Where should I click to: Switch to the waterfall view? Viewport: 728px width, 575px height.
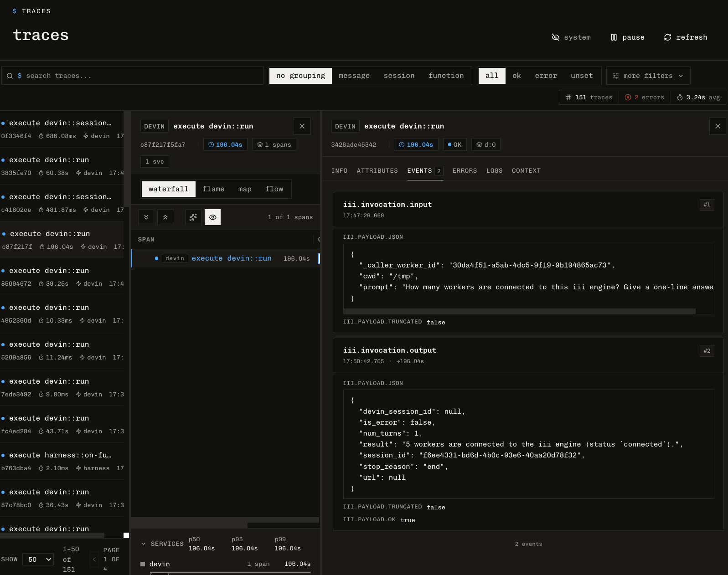coord(168,189)
